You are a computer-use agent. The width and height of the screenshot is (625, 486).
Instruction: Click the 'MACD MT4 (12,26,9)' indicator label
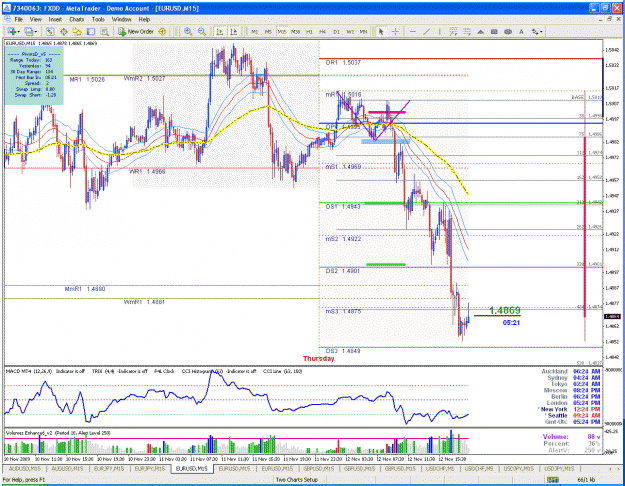pos(29,371)
